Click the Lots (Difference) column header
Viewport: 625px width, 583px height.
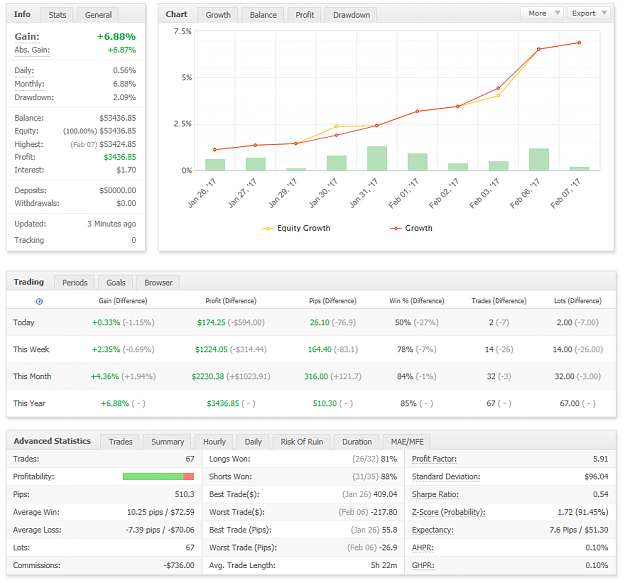click(x=578, y=301)
